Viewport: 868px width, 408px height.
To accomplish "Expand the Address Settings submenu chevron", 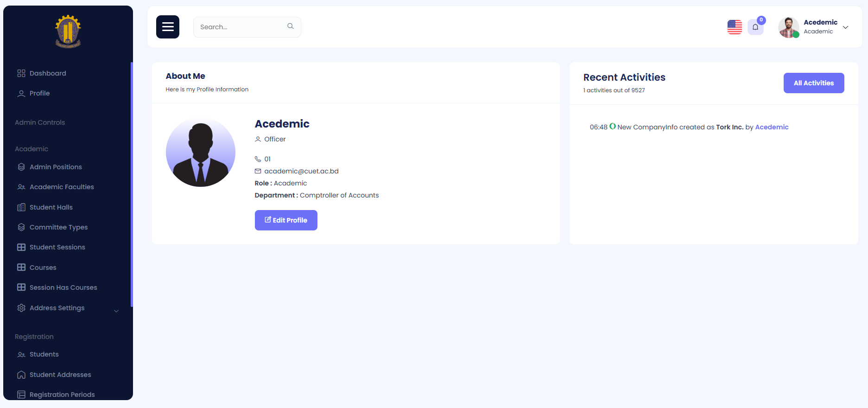I will pos(116,311).
